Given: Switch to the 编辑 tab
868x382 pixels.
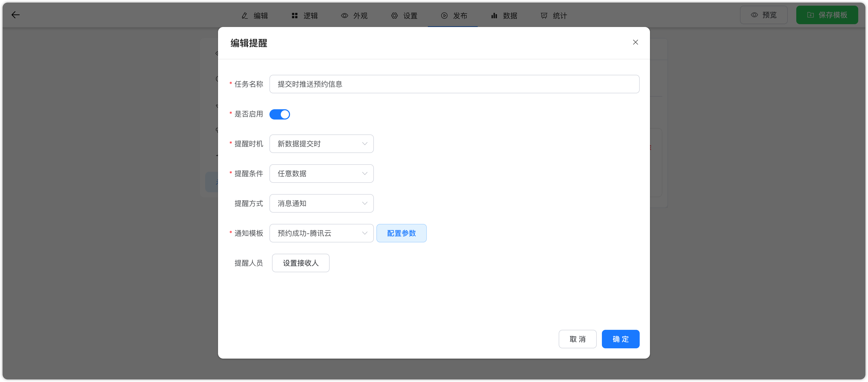Looking at the screenshot, I should (x=255, y=15).
